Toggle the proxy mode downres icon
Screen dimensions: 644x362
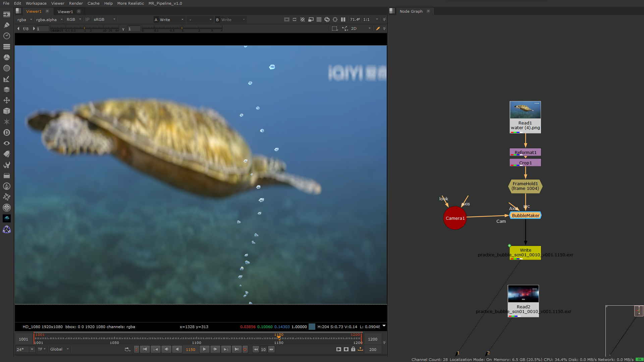tap(311, 20)
